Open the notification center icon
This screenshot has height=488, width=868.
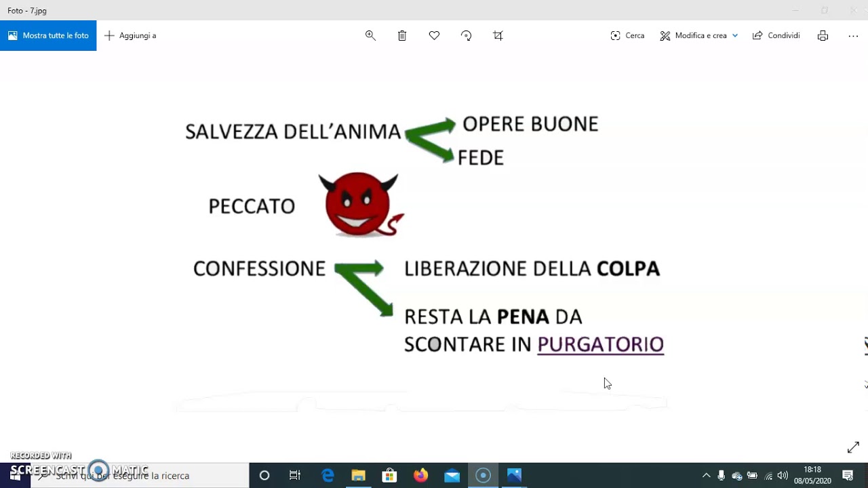848,475
